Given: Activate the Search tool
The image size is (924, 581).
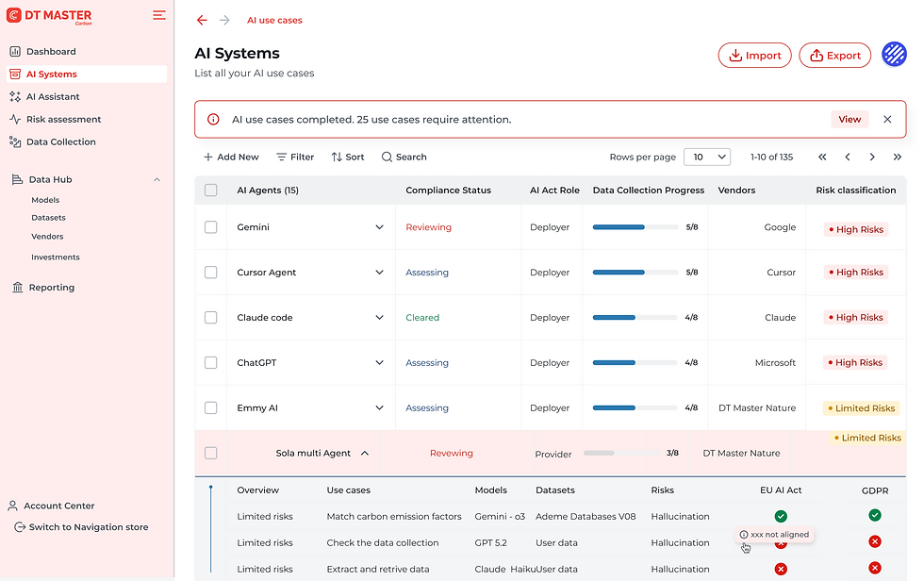Looking at the screenshot, I should click(404, 157).
